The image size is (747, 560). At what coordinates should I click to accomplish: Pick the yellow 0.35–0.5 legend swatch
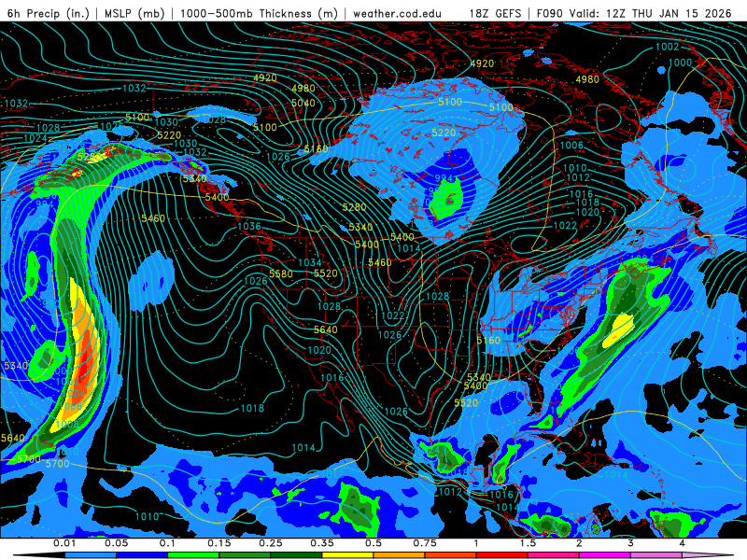coord(347,555)
